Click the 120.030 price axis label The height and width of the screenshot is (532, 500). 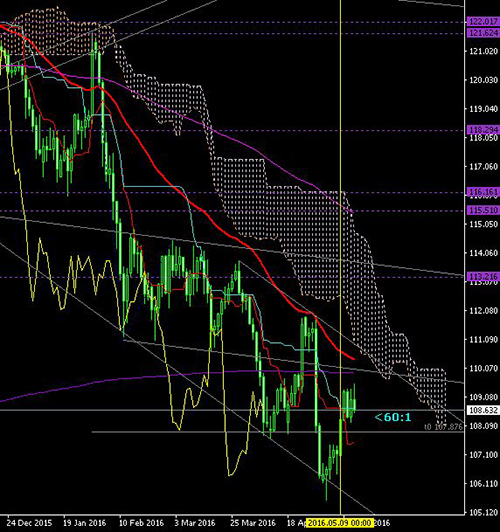click(x=483, y=80)
